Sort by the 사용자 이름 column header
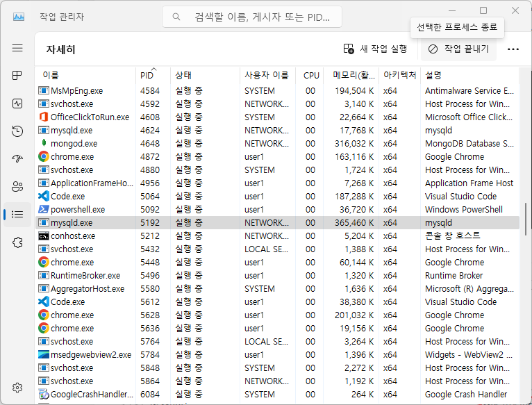 click(267, 75)
